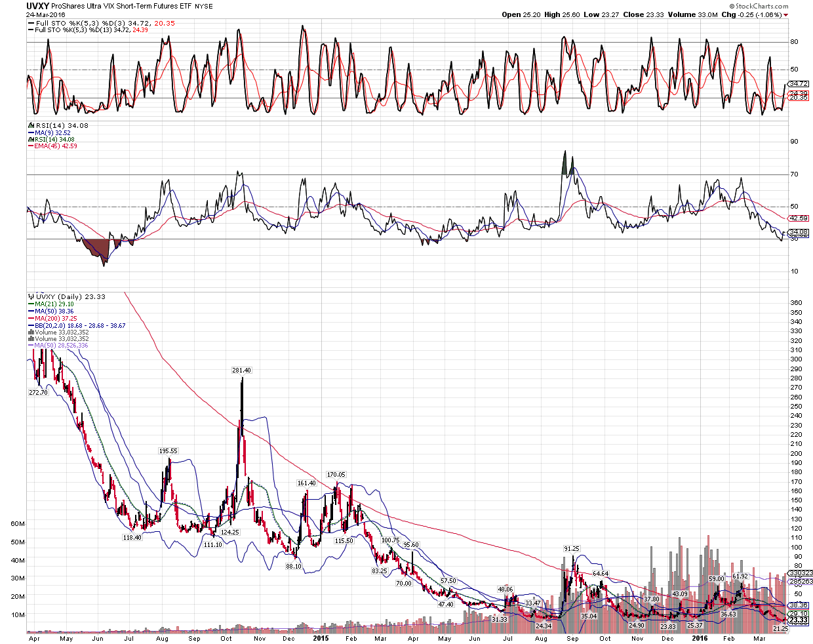Click the 24-Mar-2016 date label
The height and width of the screenshot is (644, 813).
point(45,14)
